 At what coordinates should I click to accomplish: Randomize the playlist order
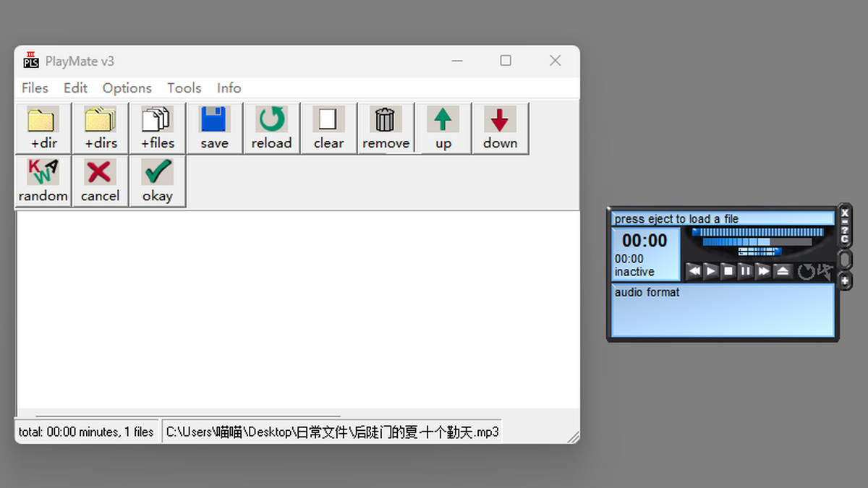(x=43, y=181)
